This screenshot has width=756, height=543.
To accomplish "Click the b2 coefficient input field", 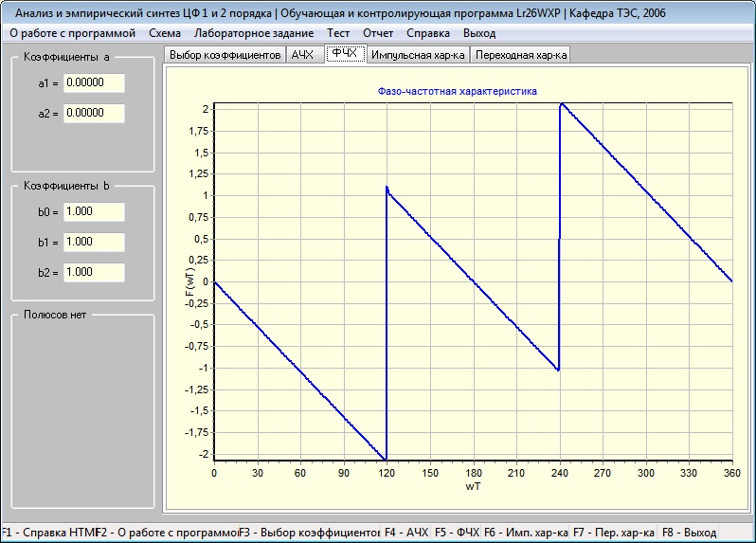I will tap(94, 273).
